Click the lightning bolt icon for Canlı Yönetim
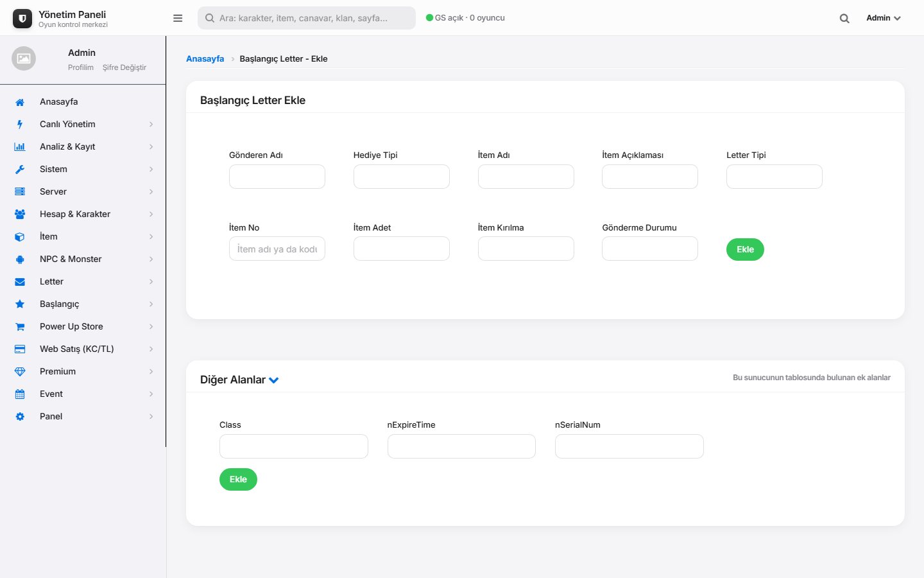Image resolution: width=924 pixels, height=578 pixels. click(x=20, y=125)
